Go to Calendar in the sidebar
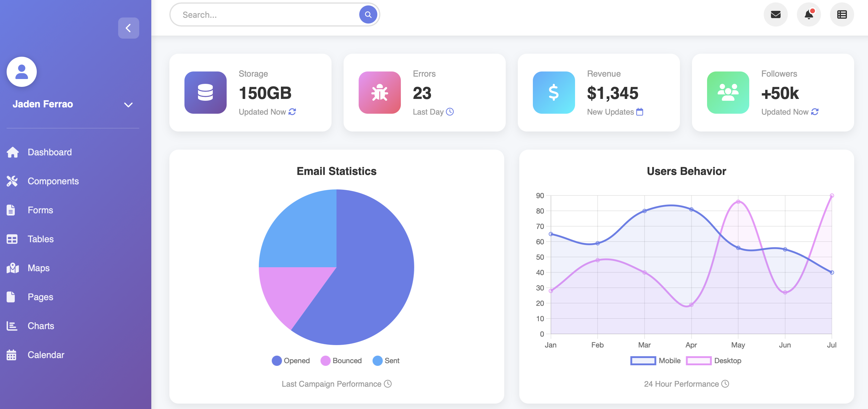868x409 pixels. 46,355
